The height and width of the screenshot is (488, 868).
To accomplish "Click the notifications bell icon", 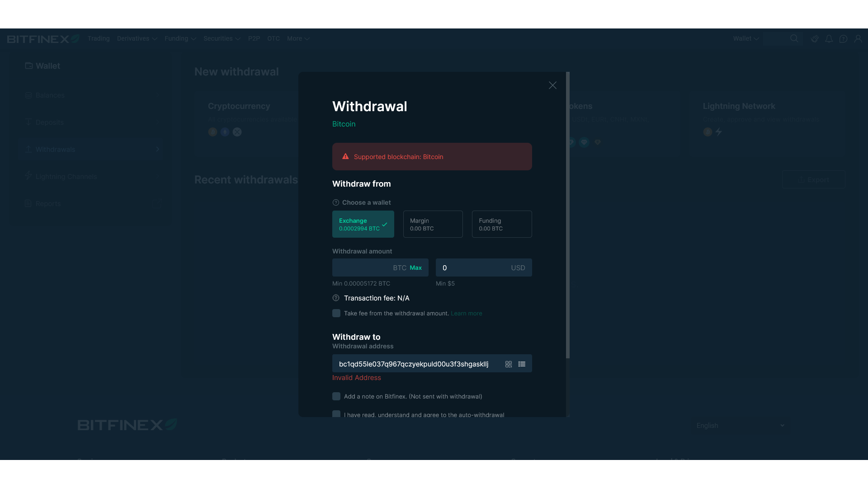I will (829, 39).
